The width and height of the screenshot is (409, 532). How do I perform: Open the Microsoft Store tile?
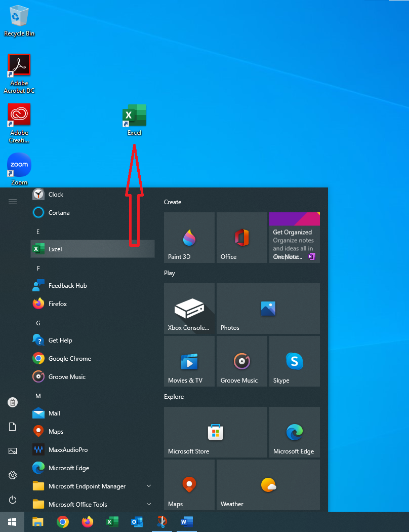point(215,432)
